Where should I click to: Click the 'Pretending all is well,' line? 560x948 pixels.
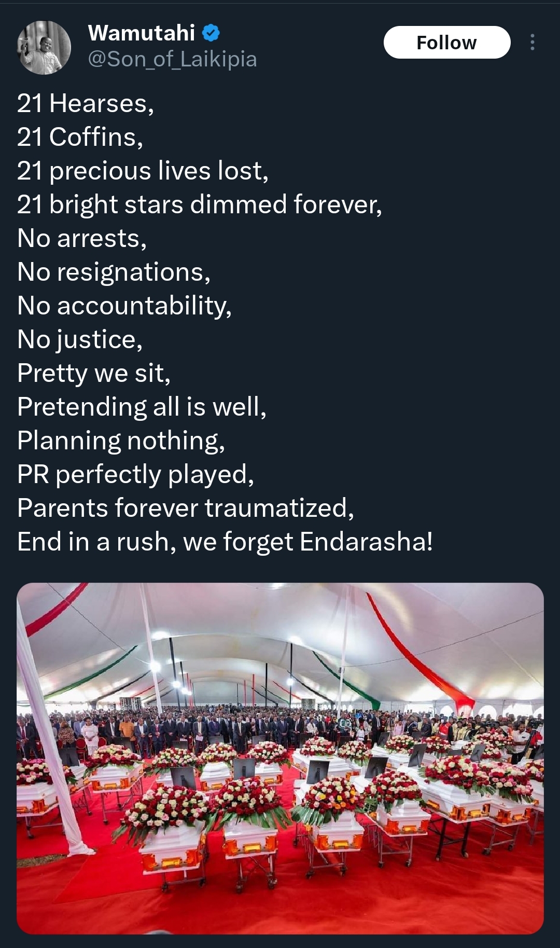(x=142, y=406)
